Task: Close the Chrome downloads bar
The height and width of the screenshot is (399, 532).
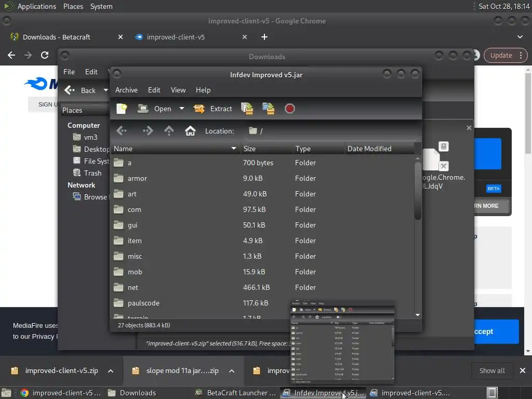Action: point(523,370)
